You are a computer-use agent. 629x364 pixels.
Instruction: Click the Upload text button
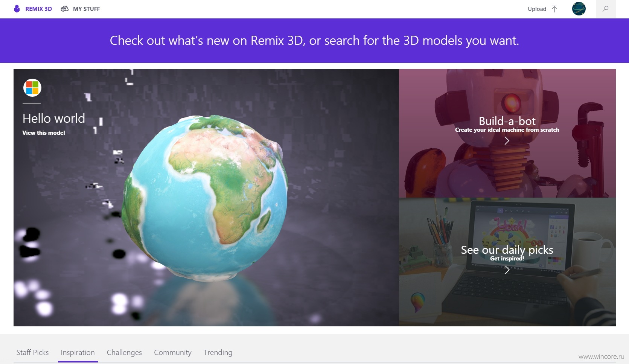[537, 9]
